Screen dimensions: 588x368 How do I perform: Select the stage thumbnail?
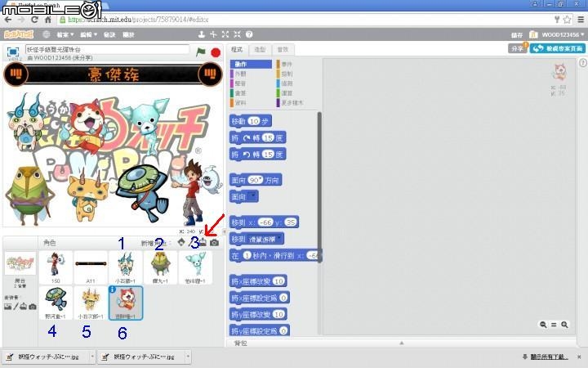coord(20,265)
